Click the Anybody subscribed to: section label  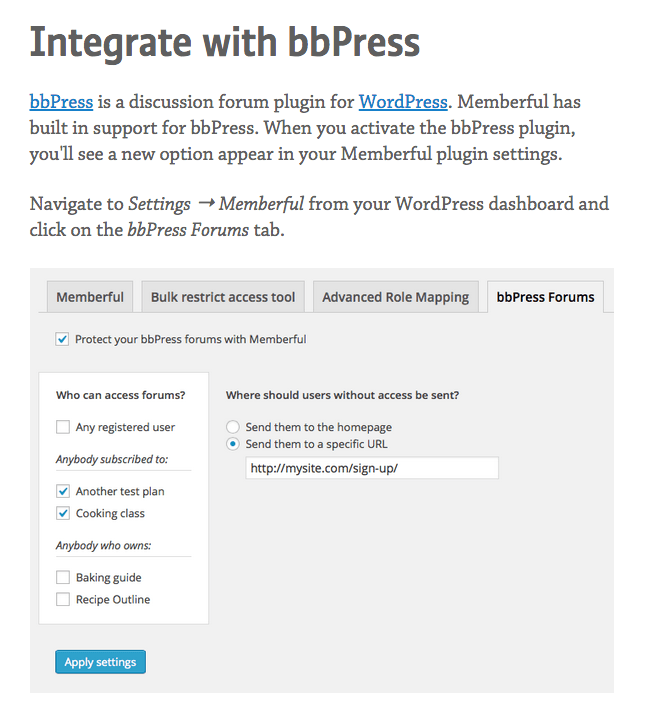click(x=112, y=459)
